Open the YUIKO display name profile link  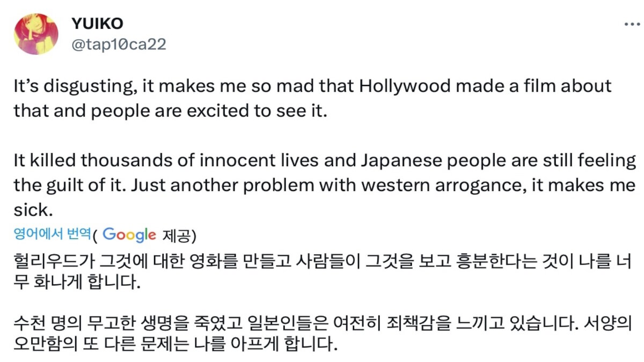coord(97,23)
